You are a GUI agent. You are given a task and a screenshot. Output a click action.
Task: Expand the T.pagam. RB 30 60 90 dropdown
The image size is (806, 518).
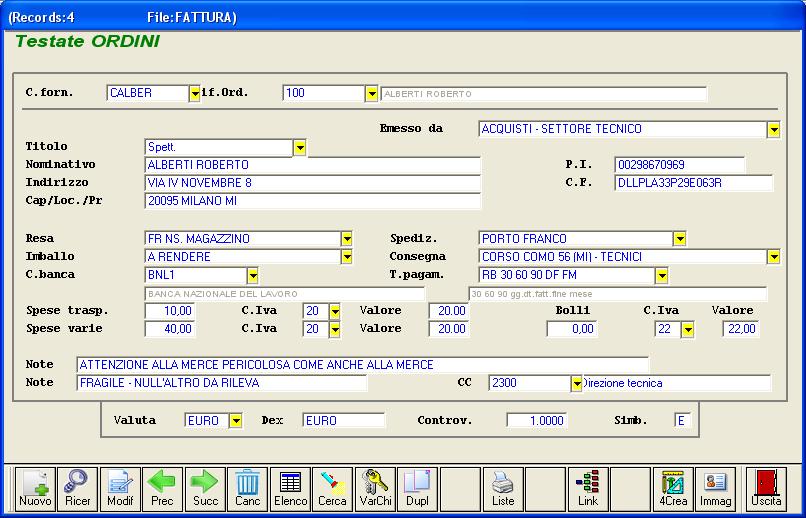coord(662,275)
